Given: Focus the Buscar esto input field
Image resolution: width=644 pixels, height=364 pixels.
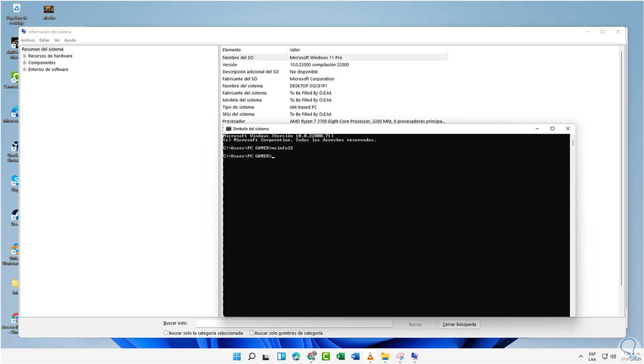Looking at the screenshot, I should point(294,323).
